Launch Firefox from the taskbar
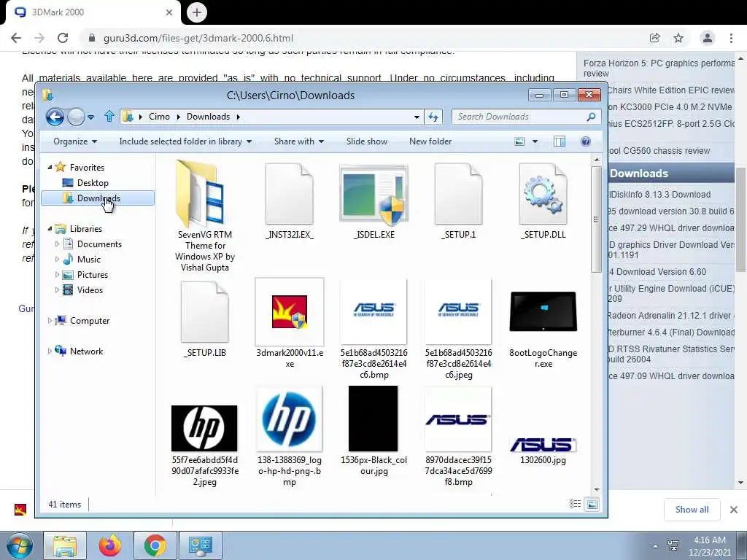The width and height of the screenshot is (747, 560). tap(110, 545)
